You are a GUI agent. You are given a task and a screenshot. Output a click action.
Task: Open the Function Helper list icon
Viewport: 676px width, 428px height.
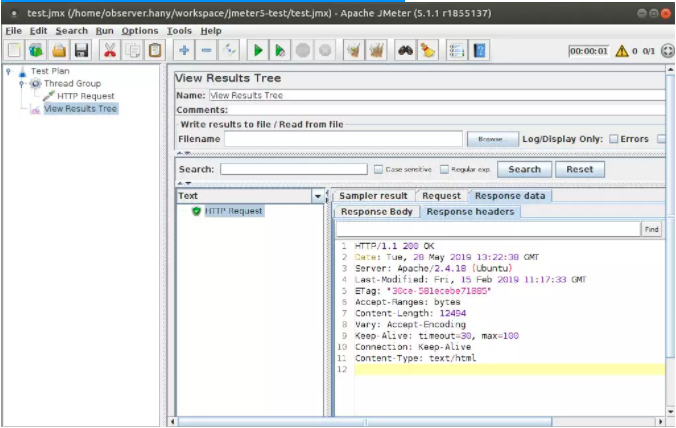(x=457, y=50)
